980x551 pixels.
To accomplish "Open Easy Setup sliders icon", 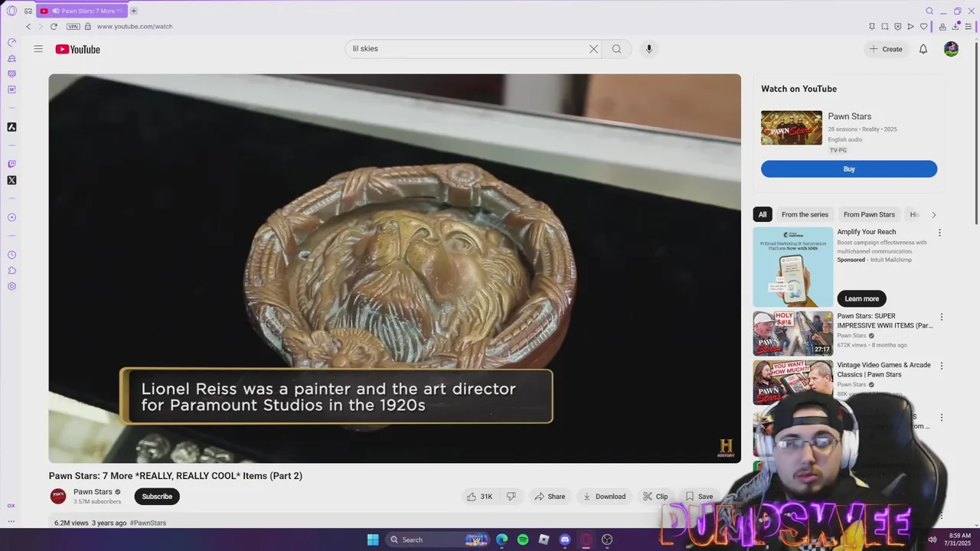I will point(969,26).
